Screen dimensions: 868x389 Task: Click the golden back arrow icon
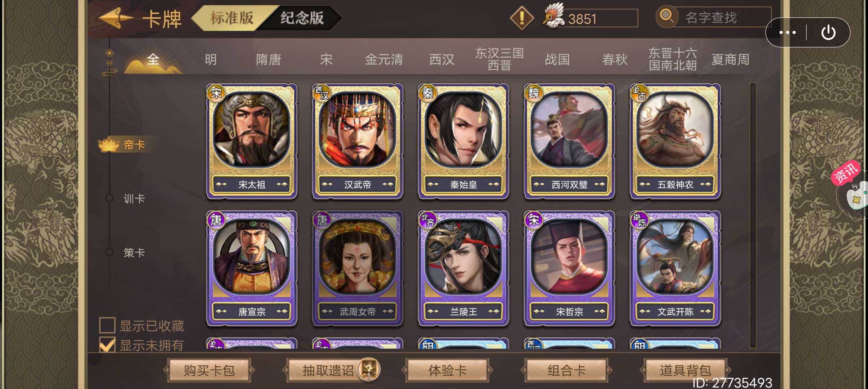pos(115,18)
